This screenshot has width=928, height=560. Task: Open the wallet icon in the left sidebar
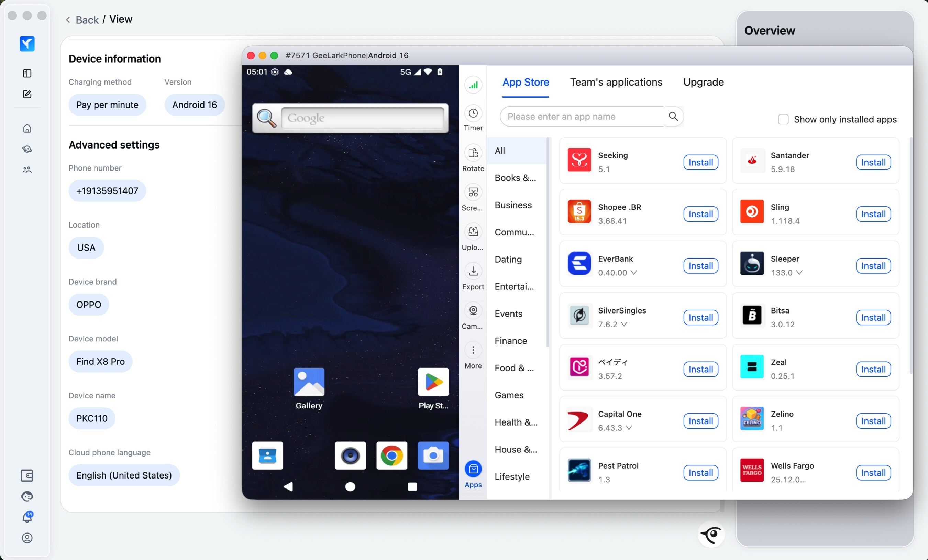[27, 475]
